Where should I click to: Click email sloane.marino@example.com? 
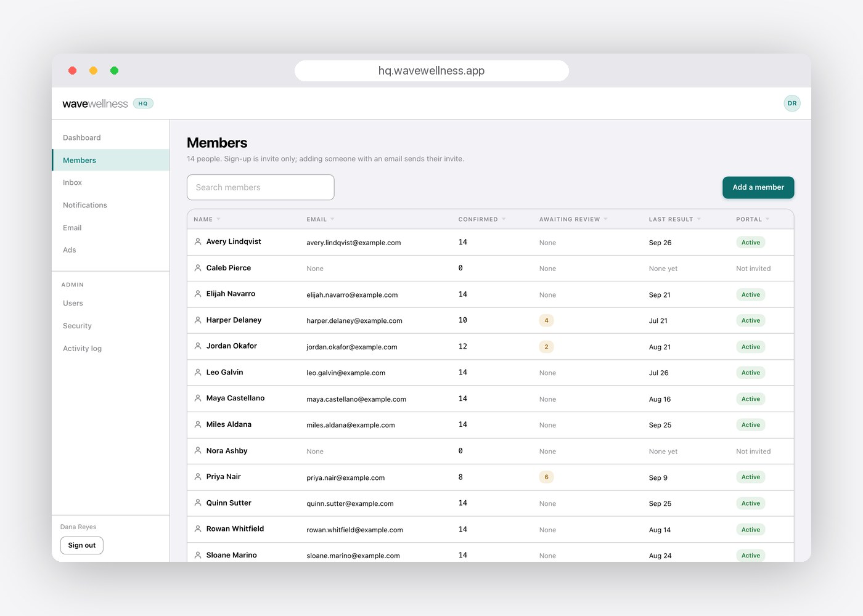[x=353, y=556]
